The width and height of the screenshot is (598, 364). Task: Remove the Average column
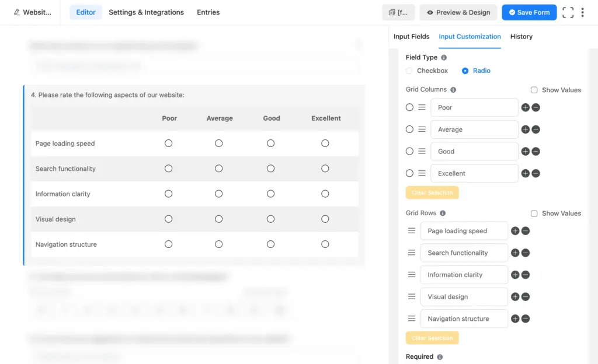536,129
